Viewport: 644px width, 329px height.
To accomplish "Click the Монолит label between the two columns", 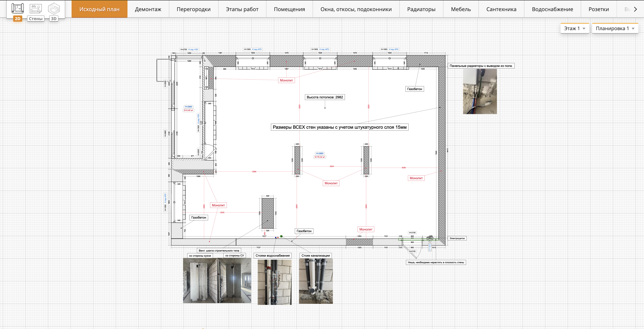I will click(331, 183).
